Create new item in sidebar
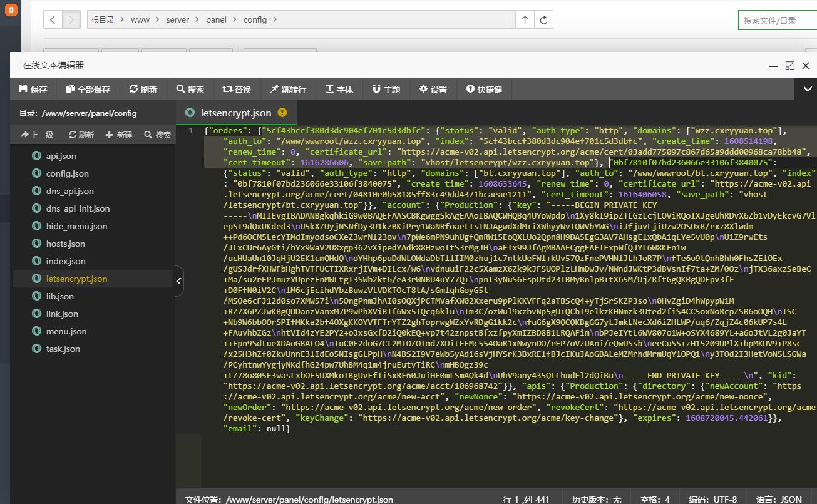The image size is (817, 504). click(x=119, y=135)
